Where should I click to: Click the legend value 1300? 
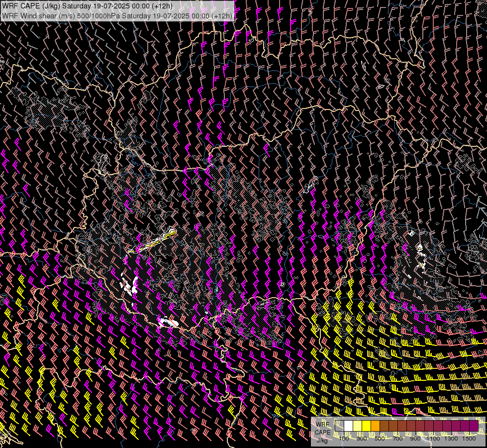451,439
